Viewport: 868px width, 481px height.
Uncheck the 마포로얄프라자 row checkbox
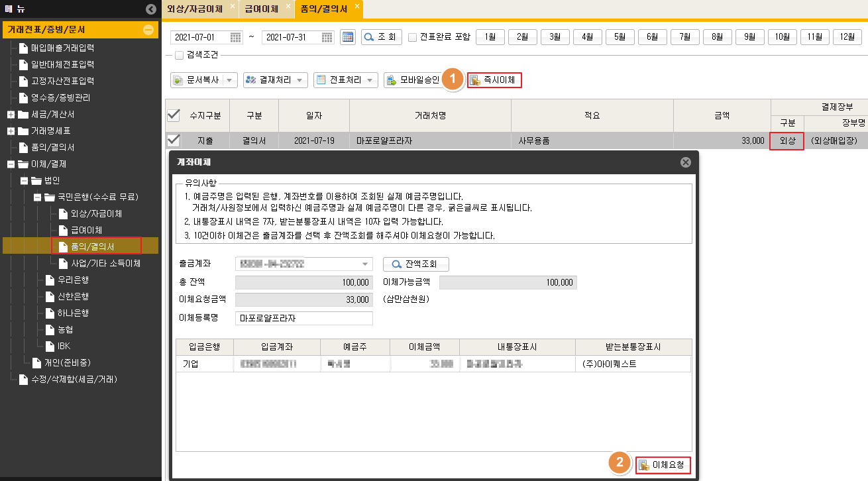click(x=174, y=140)
